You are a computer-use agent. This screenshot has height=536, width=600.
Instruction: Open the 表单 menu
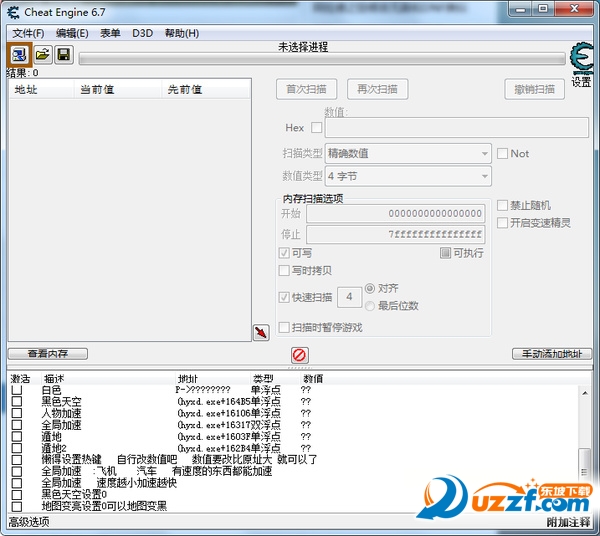[110, 33]
